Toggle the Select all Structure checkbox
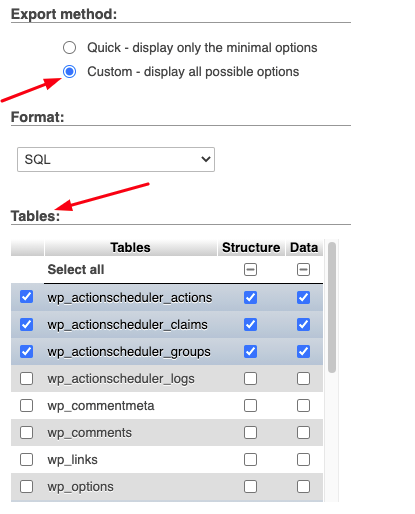Screen dimensions: 415x514 pos(250,269)
